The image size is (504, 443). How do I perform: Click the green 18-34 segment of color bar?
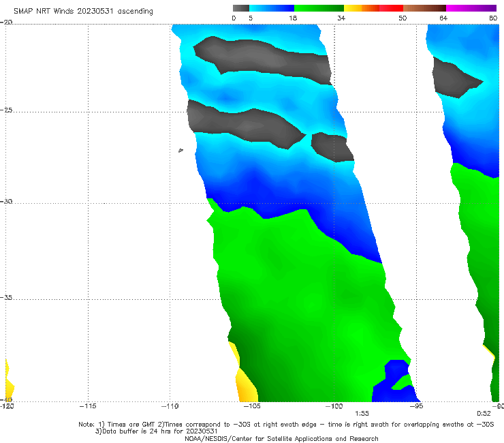pos(319,8)
